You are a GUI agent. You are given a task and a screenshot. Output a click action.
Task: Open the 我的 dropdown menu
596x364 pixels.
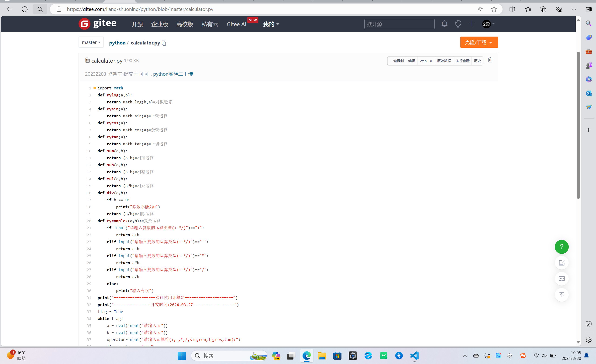[x=271, y=24]
